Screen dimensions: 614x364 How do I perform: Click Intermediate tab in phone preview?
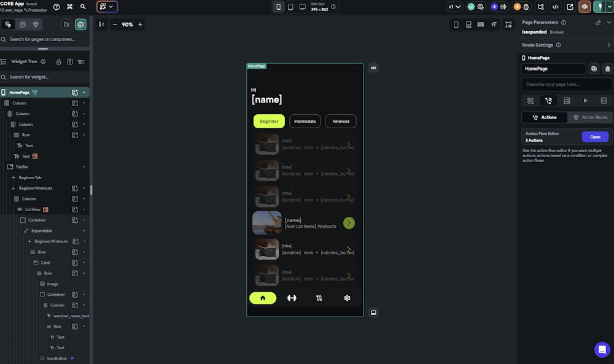(x=305, y=121)
